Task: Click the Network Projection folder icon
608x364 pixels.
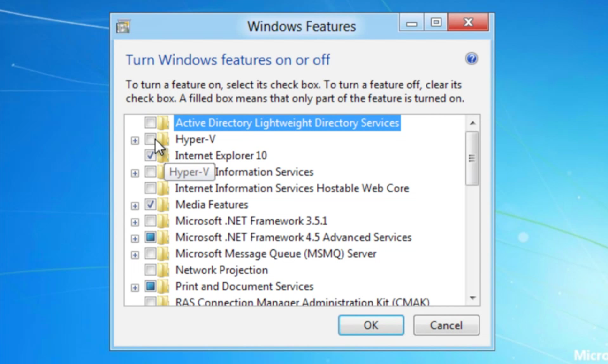Action: [x=163, y=270]
